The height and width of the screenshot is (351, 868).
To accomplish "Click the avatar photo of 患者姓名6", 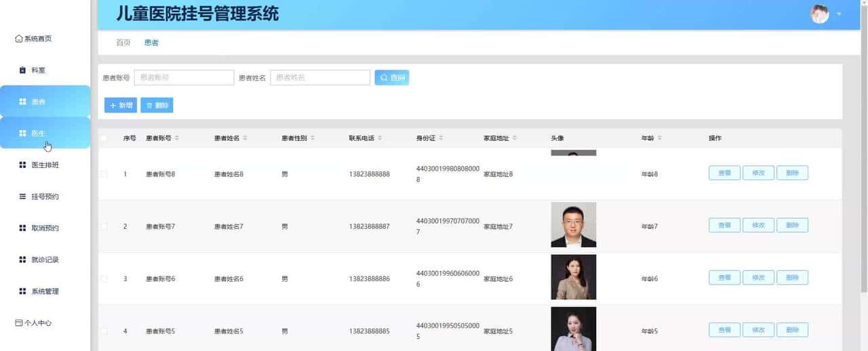I will (574, 277).
